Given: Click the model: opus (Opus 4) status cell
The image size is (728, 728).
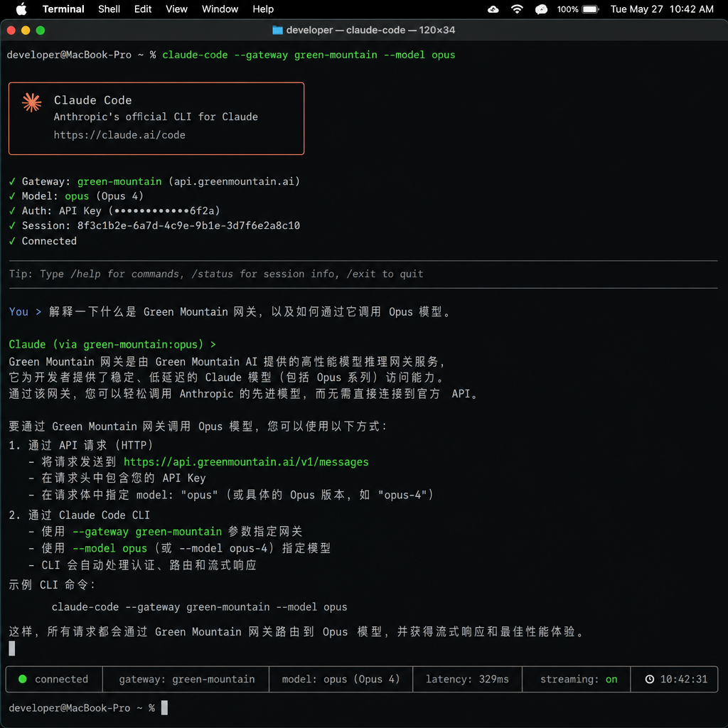Looking at the screenshot, I should (341, 679).
